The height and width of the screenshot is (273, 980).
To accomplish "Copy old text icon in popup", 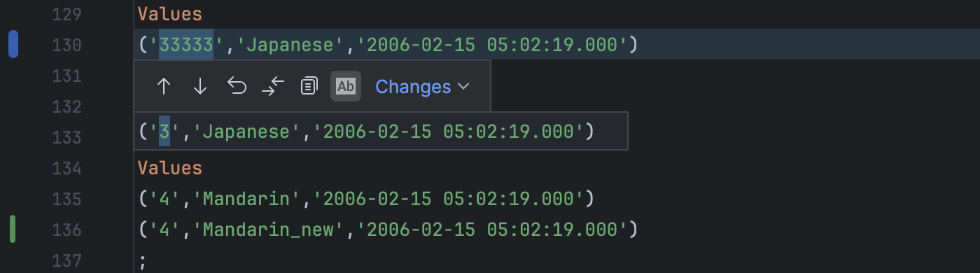I will tap(309, 86).
